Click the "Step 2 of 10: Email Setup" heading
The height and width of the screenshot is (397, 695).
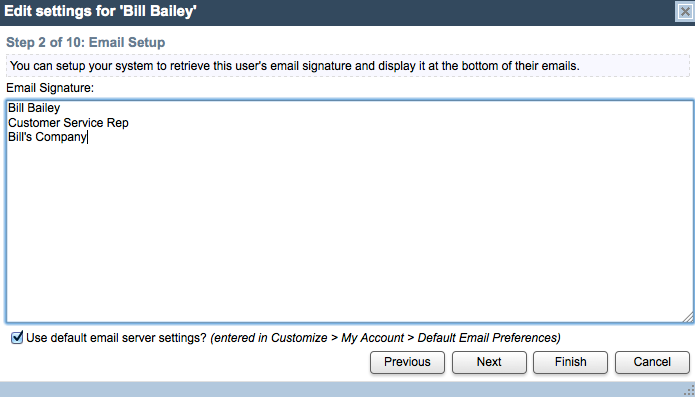pos(86,43)
